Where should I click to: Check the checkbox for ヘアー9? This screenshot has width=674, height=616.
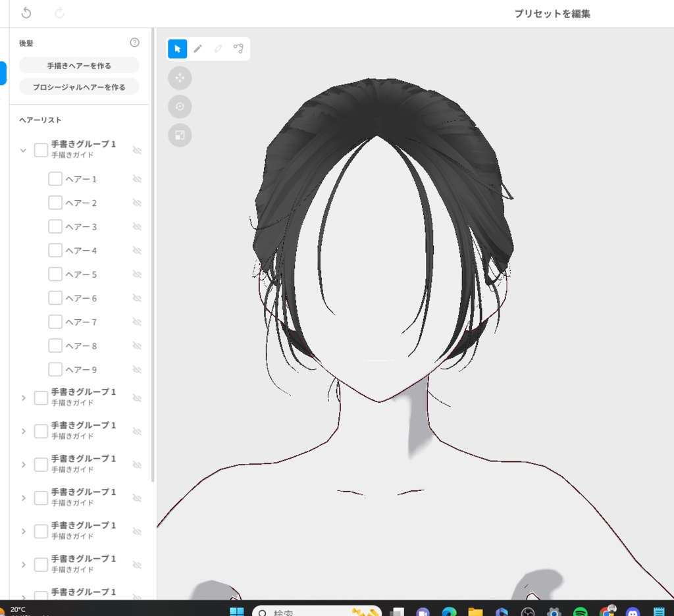pyautogui.click(x=55, y=369)
